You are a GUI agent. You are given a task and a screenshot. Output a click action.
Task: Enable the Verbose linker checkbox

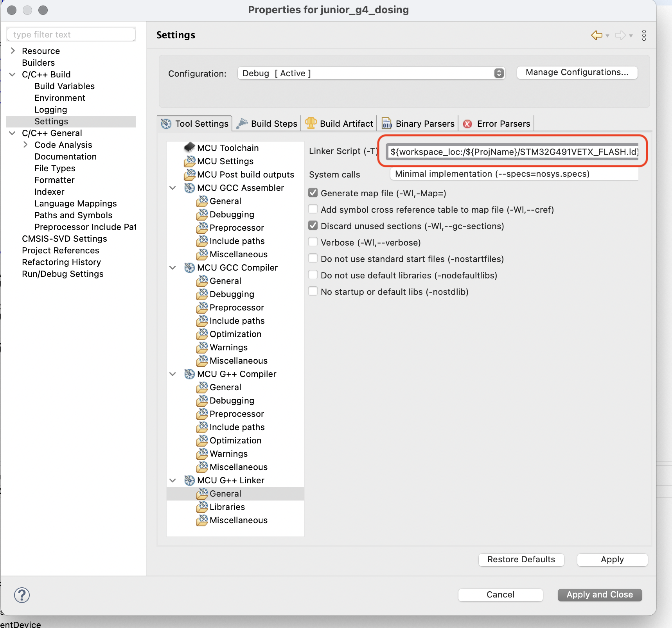coord(313,242)
